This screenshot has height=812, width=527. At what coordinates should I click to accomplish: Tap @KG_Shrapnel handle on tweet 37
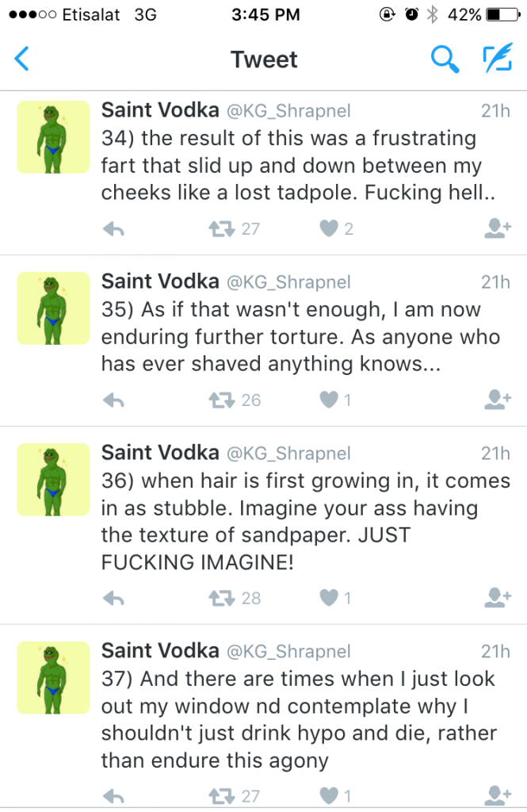tap(288, 651)
